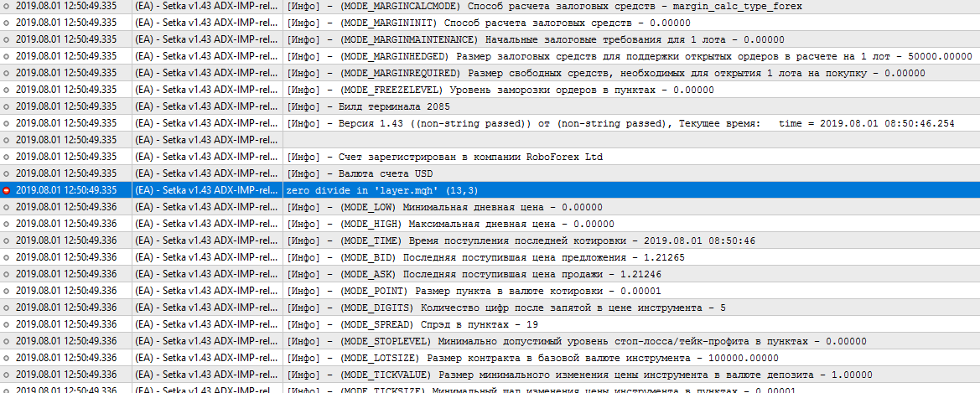
Task: Click the Setka v1.43 source cell on MODE_ASK row
Action: pos(206,274)
